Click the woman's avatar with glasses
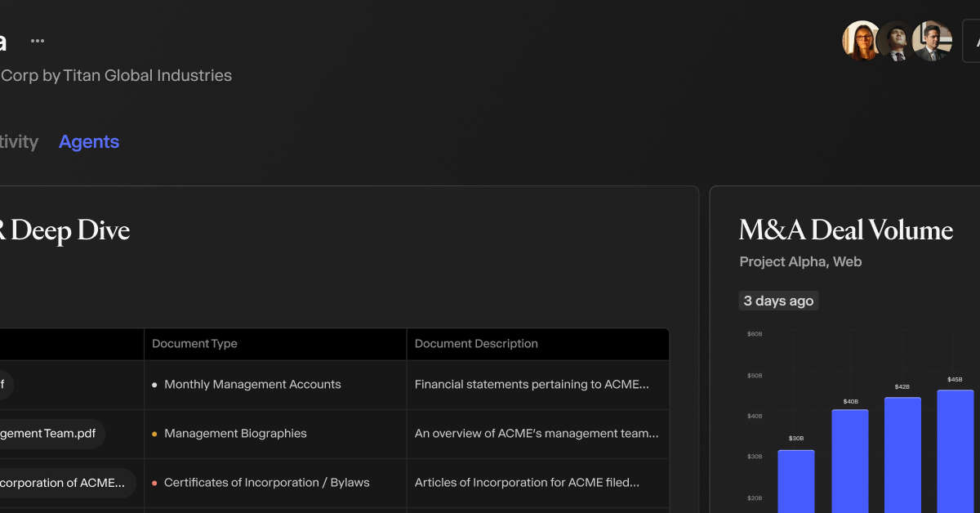Viewport: 980px width, 513px height. 862,41
